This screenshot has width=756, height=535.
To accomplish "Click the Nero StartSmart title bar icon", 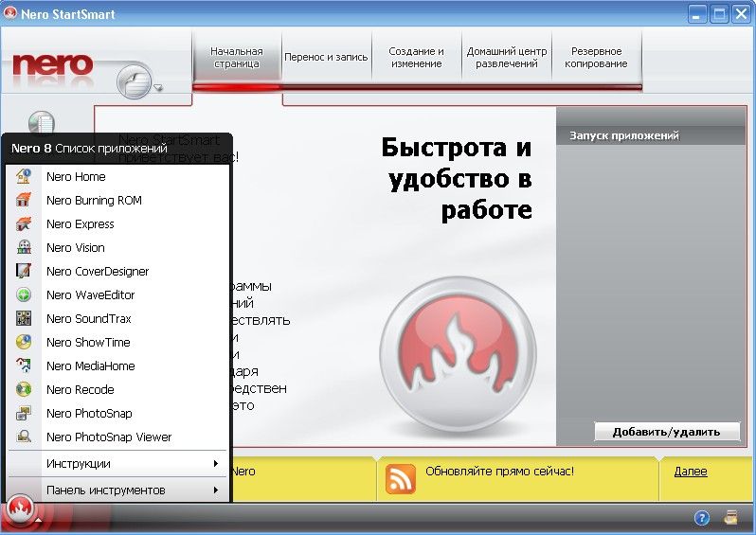I will [10, 13].
